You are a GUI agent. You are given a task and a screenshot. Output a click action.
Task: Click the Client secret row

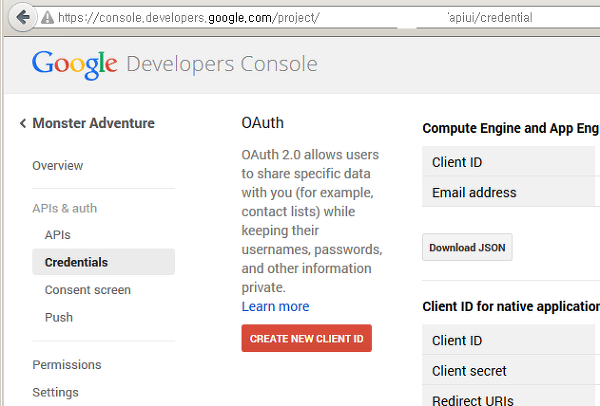(511, 370)
